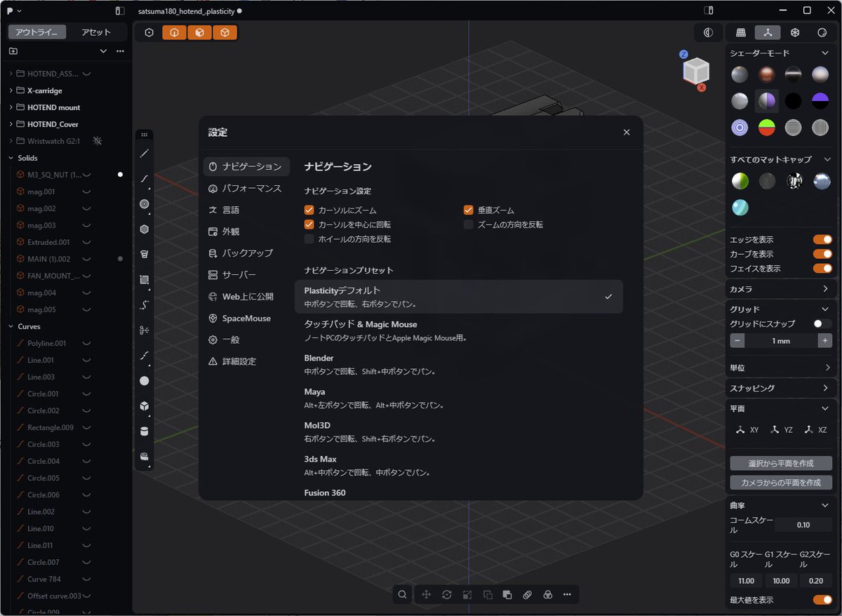The width and height of the screenshot is (842, 616).
Task: Select the solid sphere tool
Action: coord(145,380)
